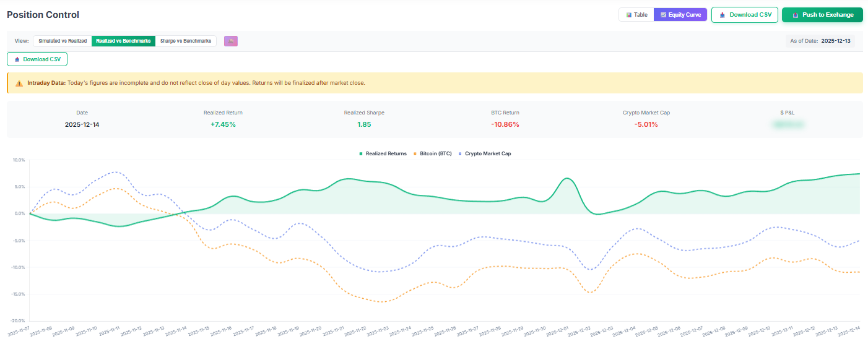This screenshot has width=868, height=339.
Task: Click Download CSV button below the View row
Action: click(37, 59)
